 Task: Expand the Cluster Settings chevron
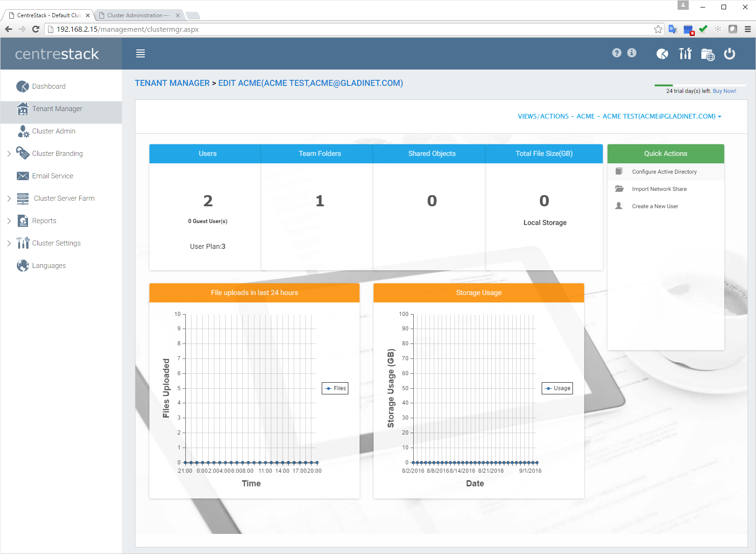click(9, 243)
